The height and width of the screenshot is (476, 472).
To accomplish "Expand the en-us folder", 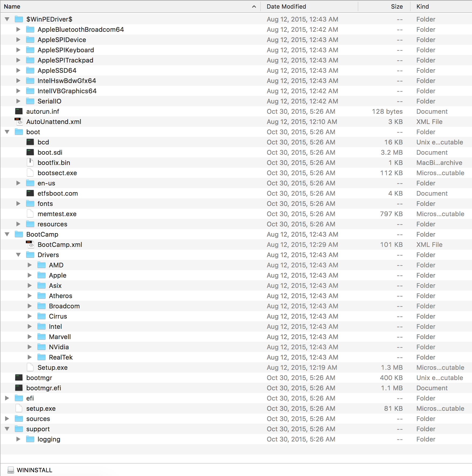I will pyautogui.click(x=18, y=183).
